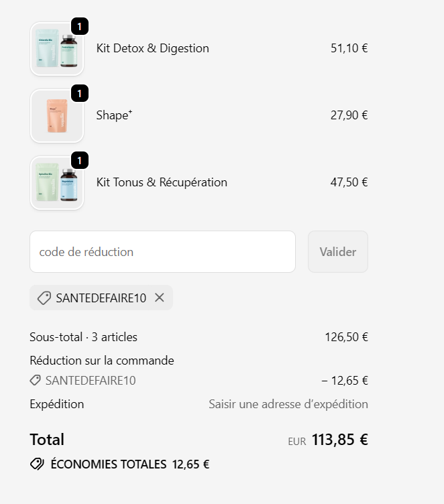Click the 113,85 € total amount

coord(339,440)
